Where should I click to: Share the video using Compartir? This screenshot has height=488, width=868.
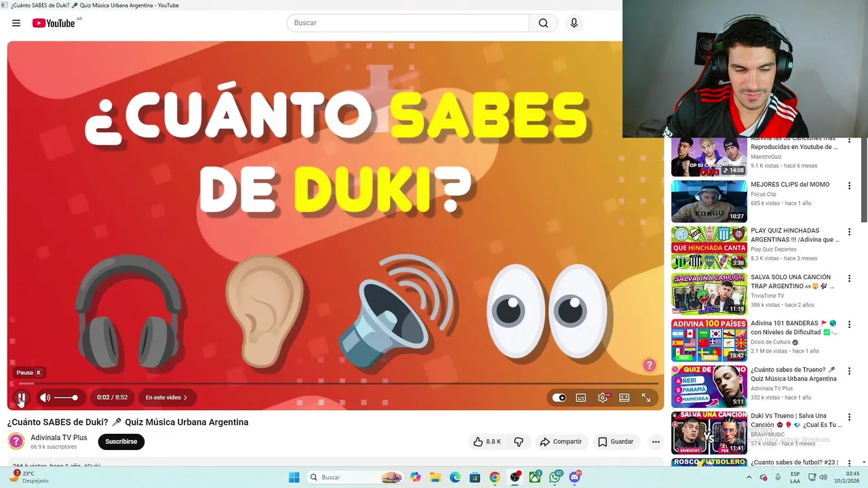point(561,442)
